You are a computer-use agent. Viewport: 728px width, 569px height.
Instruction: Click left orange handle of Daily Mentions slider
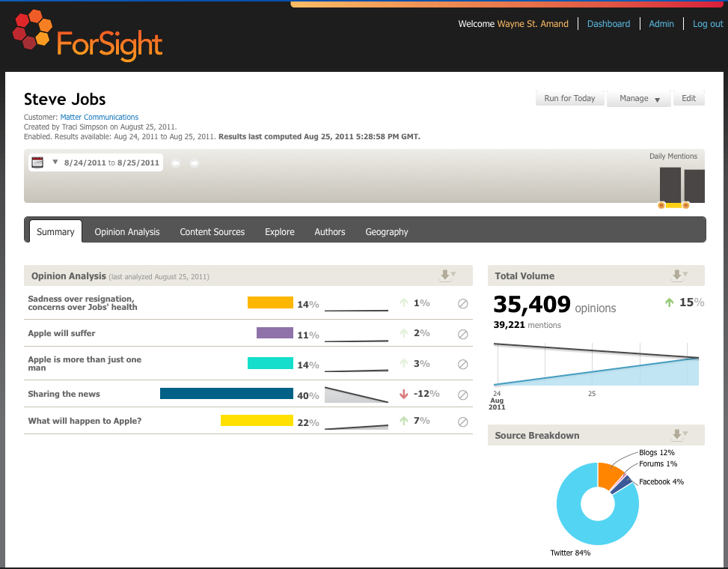click(661, 205)
